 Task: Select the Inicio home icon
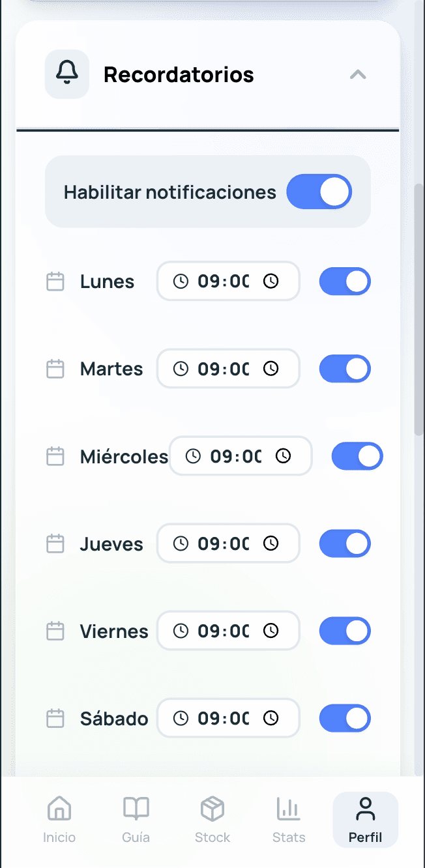point(59,808)
